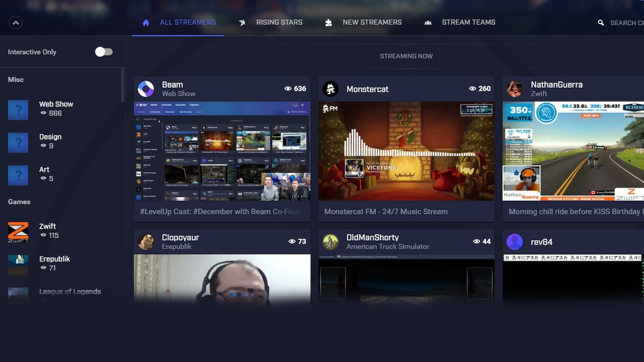This screenshot has width=644, height=362.
Task: Click the search magnifier icon
Action: (x=601, y=23)
